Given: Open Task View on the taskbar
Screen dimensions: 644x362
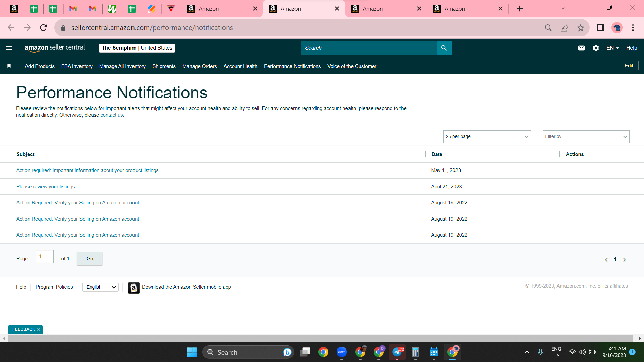Looking at the screenshot, I should (305, 352).
